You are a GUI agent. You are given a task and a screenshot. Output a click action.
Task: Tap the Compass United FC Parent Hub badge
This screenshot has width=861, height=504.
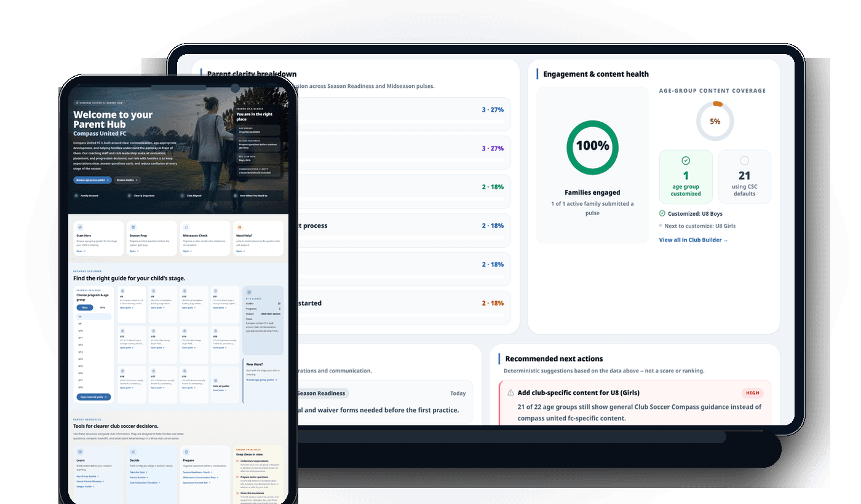point(98,103)
